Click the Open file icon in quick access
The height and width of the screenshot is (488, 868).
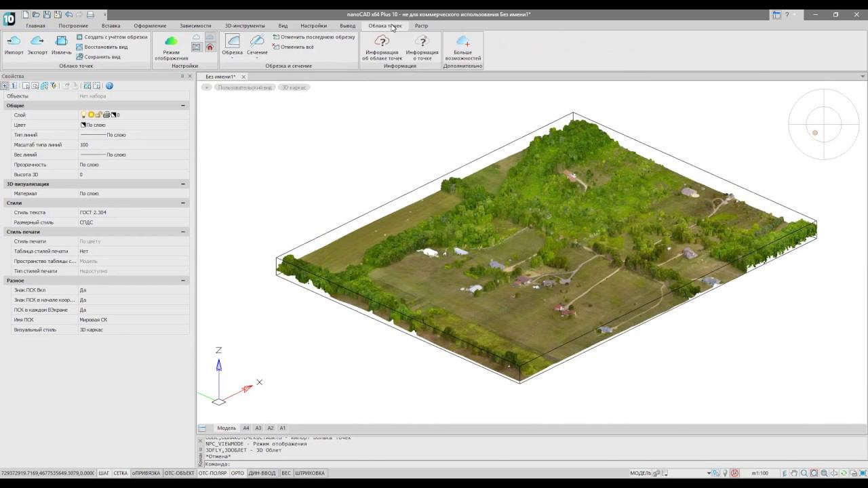[37, 14]
